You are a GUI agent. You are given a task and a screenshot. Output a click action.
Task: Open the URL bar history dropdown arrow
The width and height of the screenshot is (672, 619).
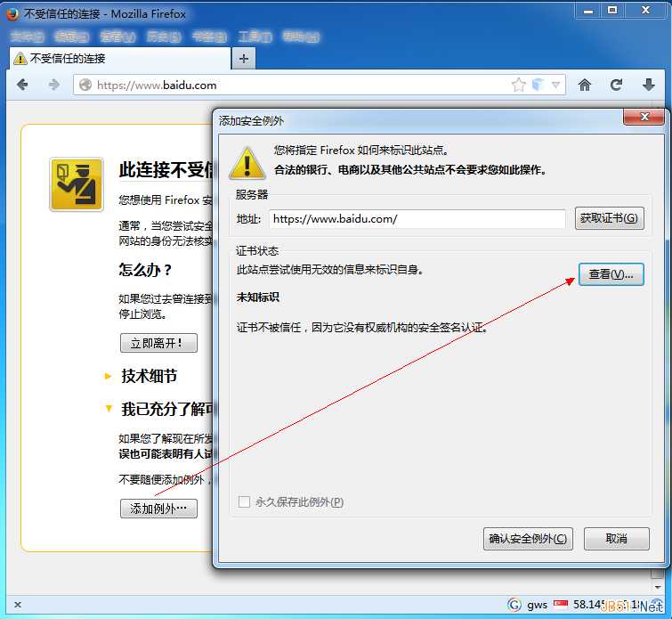556,85
